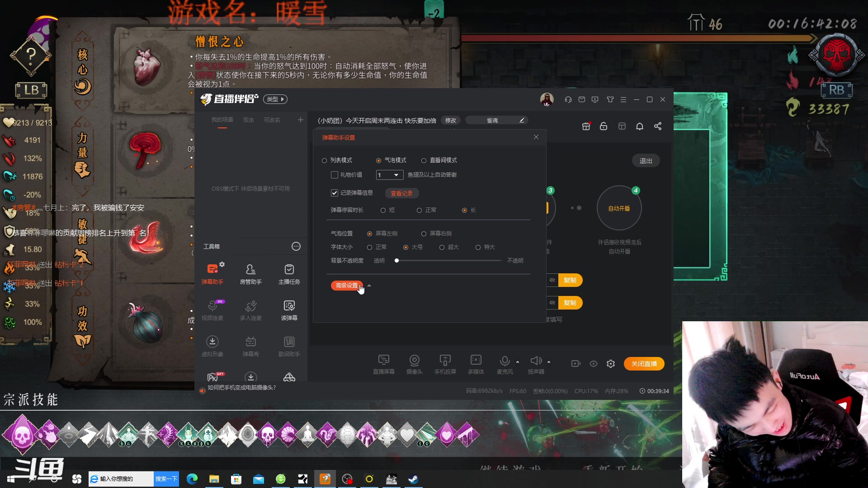
Task: Set font size to 特大
Action: click(478, 247)
